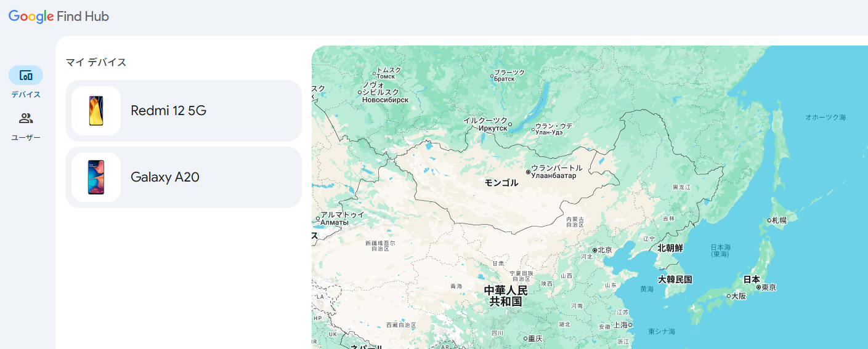Click the Beijing (北京) city marker on map

point(594,251)
